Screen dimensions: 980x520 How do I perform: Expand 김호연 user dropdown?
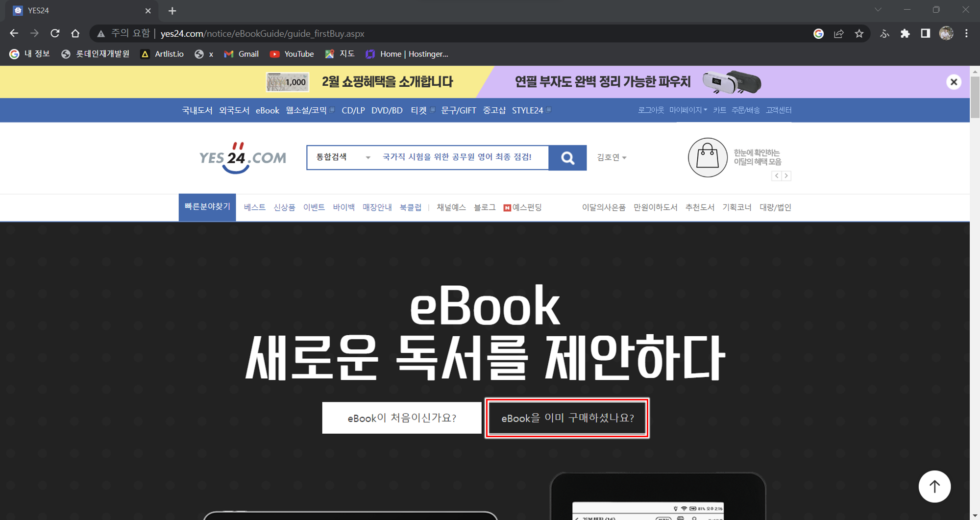tap(612, 157)
